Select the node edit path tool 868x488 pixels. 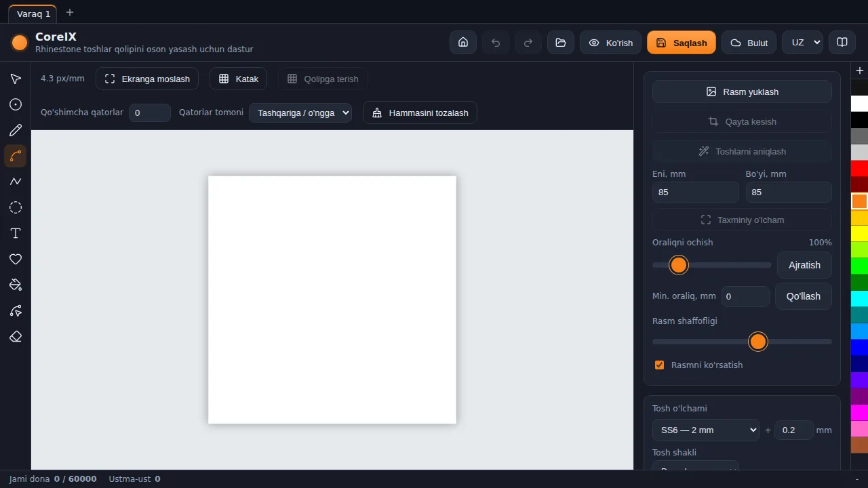pyautogui.click(x=16, y=310)
